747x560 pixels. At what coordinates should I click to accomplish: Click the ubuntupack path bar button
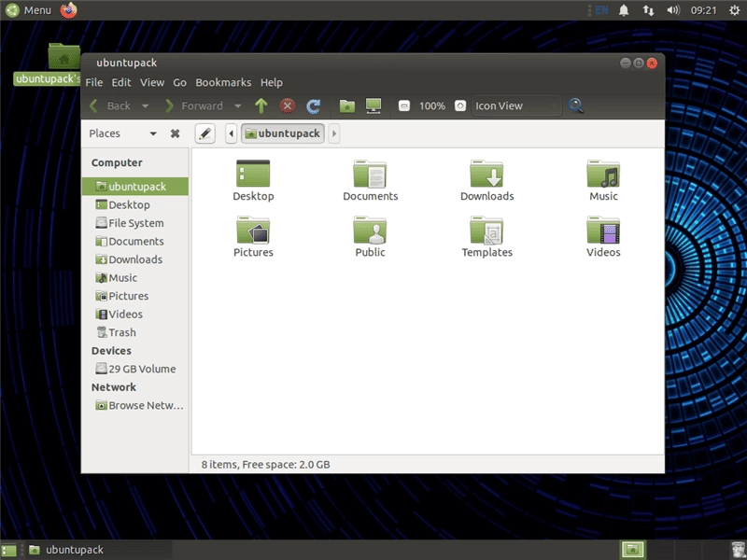[283, 133]
